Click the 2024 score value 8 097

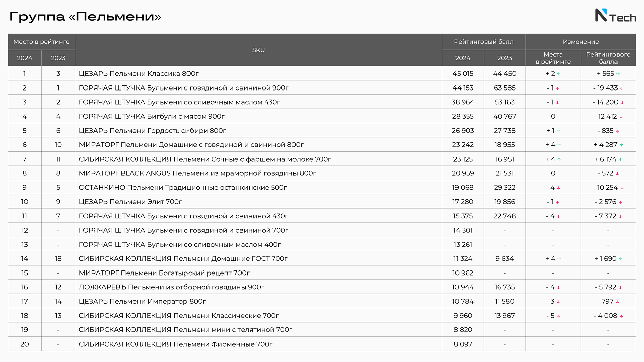pos(463,344)
